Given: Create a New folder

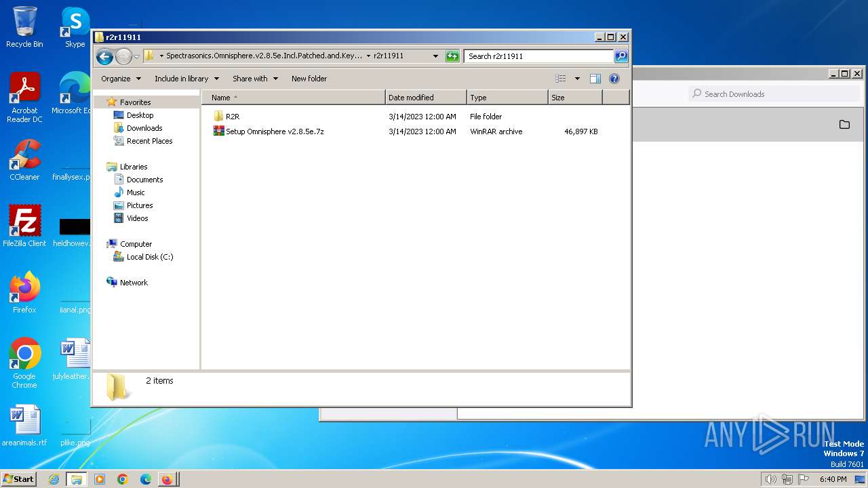Looking at the screenshot, I should [309, 79].
